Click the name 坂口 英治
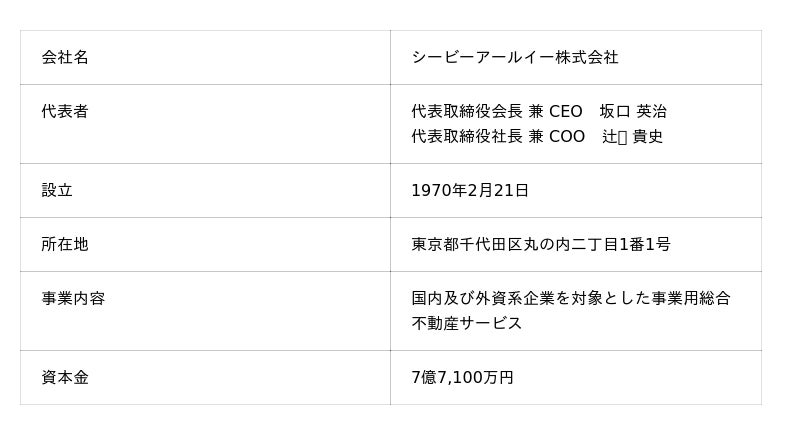Viewport: 800px width, 435px height. pyautogui.click(x=632, y=112)
